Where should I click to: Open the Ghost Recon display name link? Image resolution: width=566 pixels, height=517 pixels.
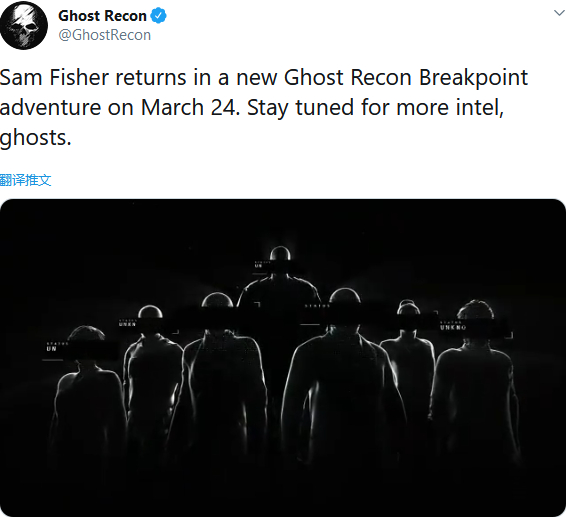click(102, 16)
